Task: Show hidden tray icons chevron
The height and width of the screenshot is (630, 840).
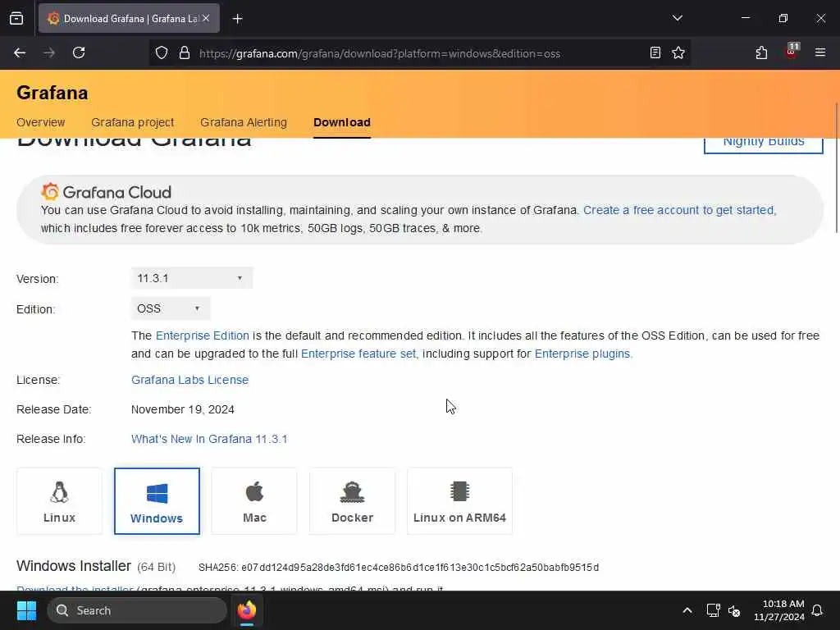Action: pos(687,610)
